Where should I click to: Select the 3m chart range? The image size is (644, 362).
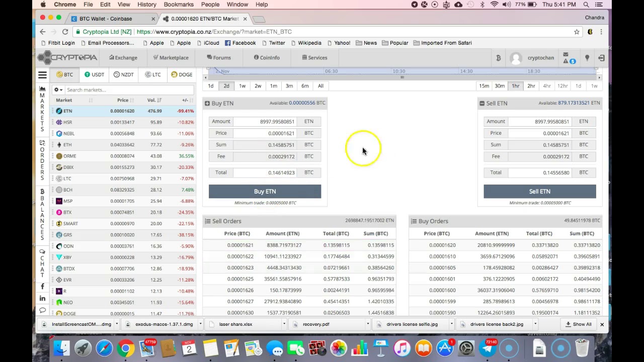click(289, 86)
